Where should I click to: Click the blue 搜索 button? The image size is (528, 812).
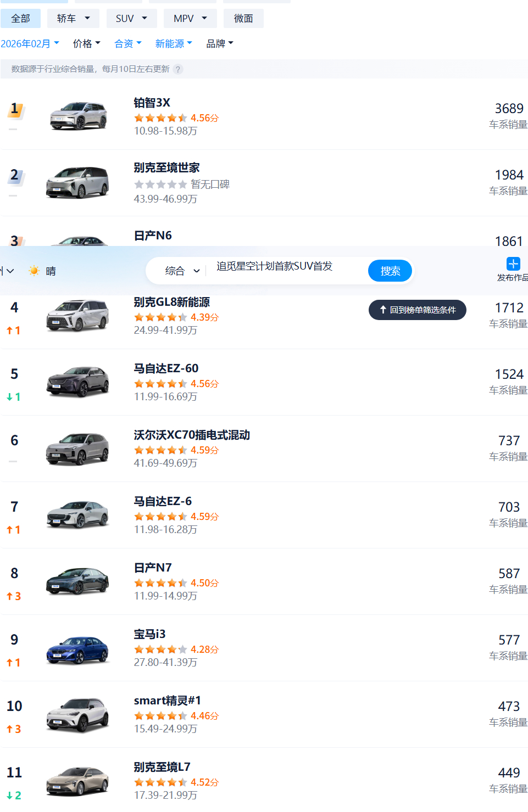390,271
